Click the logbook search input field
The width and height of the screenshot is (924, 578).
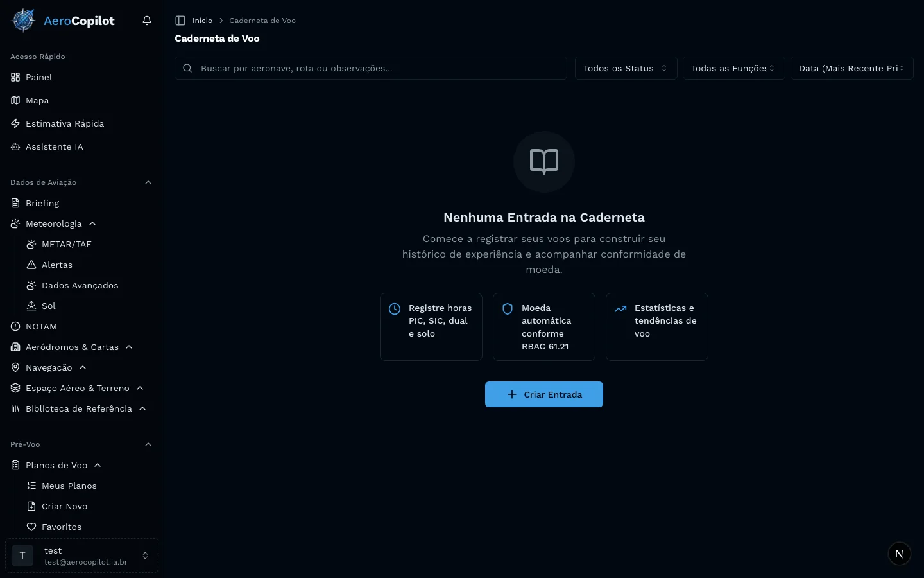click(x=379, y=68)
